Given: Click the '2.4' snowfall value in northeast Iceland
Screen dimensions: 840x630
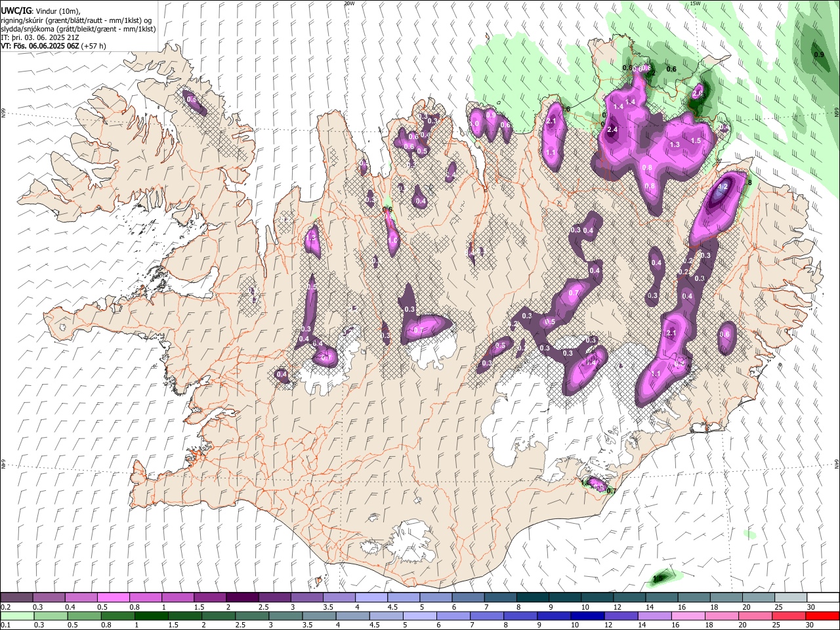Looking at the screenshot, I should [613, 130].
